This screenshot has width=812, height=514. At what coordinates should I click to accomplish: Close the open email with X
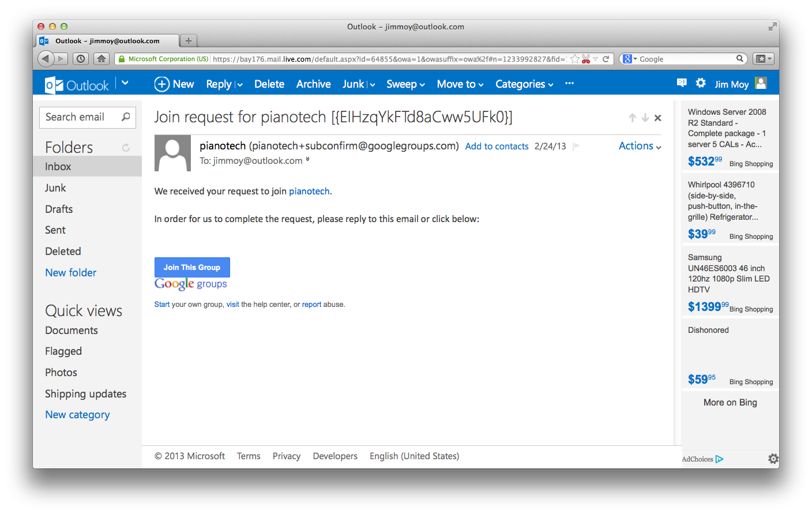coord(657,118)
